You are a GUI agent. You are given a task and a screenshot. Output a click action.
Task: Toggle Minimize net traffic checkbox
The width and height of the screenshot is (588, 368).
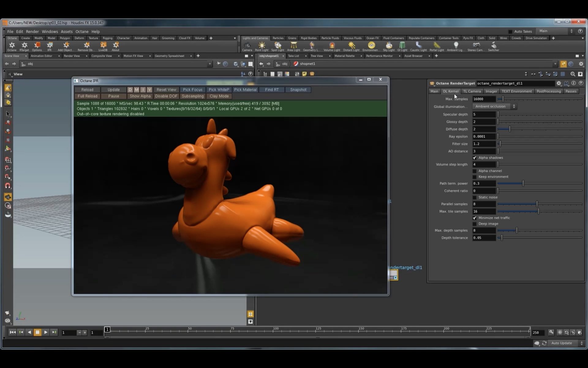474,217
